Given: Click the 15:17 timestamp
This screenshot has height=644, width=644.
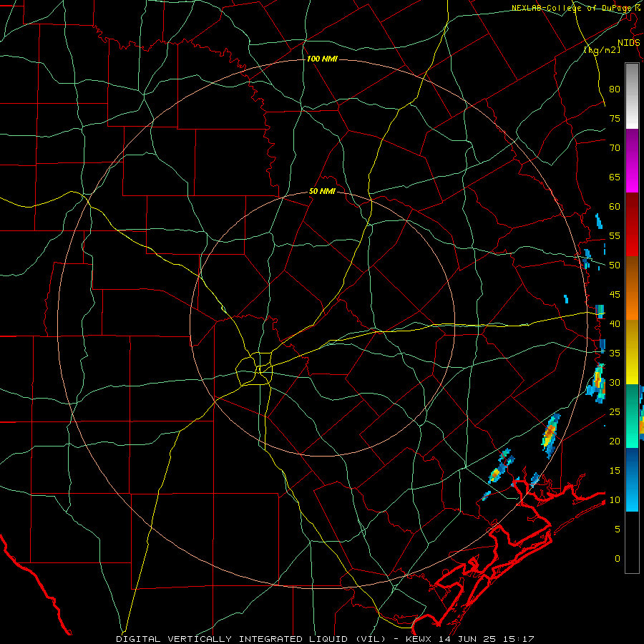Looking at the screenshot, I should pyautogui.click(x=519, y=639).
